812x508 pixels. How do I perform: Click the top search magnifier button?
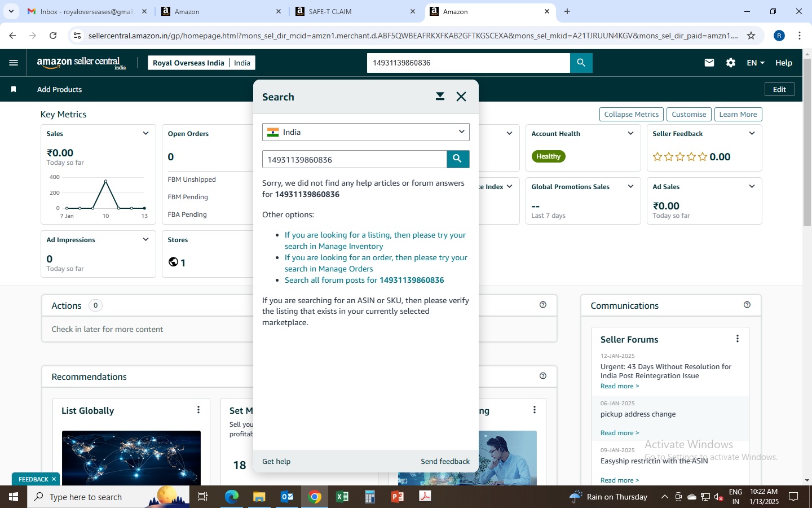point(581,63)
